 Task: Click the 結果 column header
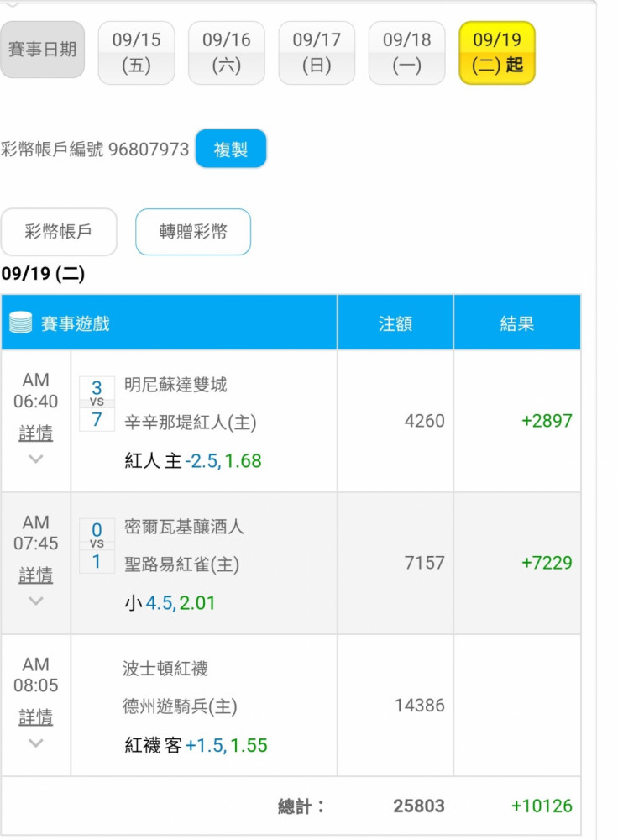click(516, 323)
